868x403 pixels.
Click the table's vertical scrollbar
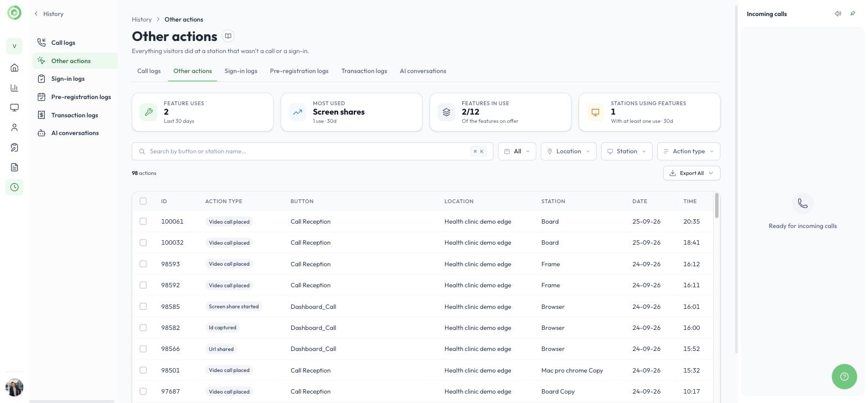717,205
